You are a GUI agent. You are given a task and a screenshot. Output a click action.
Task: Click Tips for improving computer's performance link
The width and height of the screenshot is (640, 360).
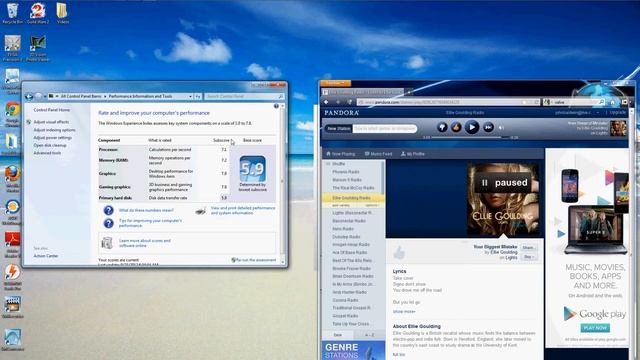pyautogui.click(x=150, y=223)
